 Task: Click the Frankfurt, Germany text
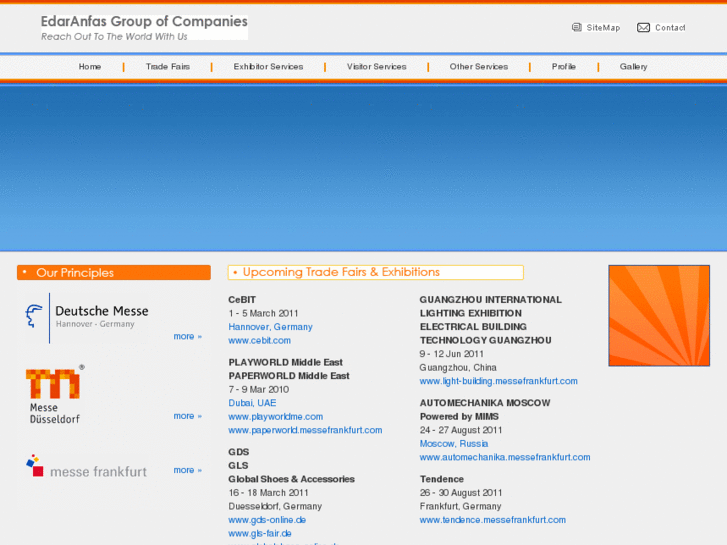(x=460, y=507)
